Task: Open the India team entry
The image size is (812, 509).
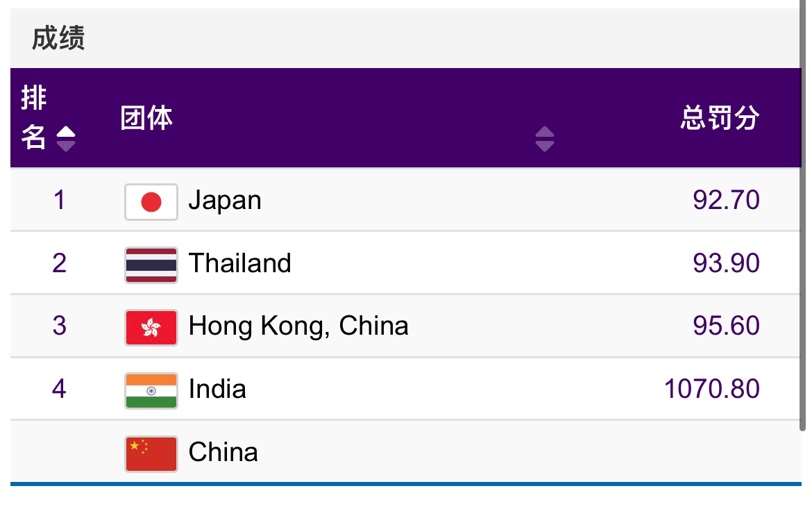Action: pyautogui.click(x=217, y=389)
